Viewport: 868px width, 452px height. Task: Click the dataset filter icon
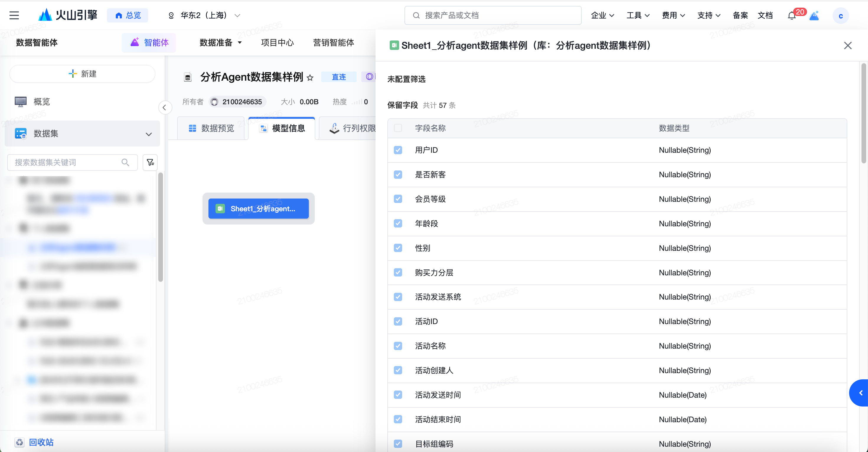pos(150,162)
